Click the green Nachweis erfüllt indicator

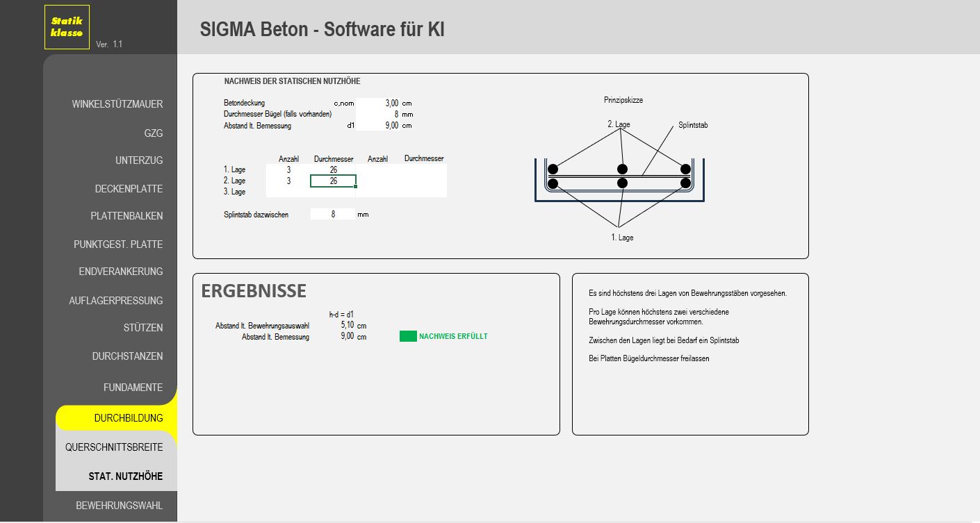pyautogui.click(x=408, y=336)
